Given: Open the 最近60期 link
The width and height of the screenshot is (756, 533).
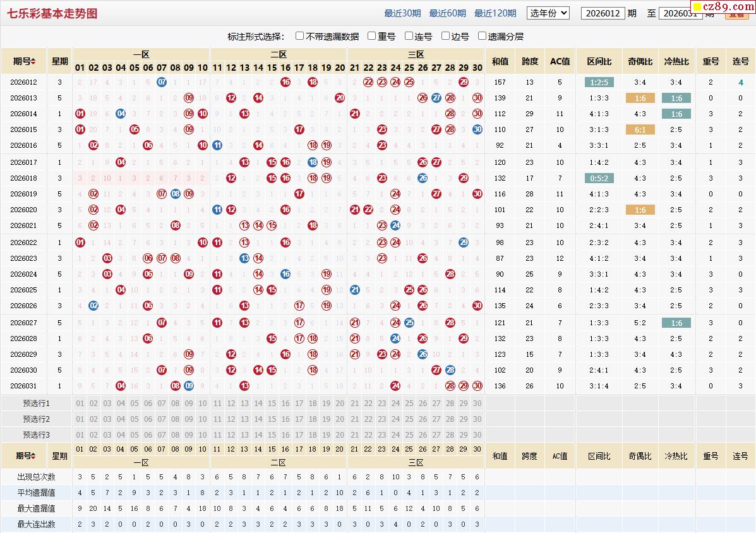Looking at the screenshot, I should (x=447, y=13).
